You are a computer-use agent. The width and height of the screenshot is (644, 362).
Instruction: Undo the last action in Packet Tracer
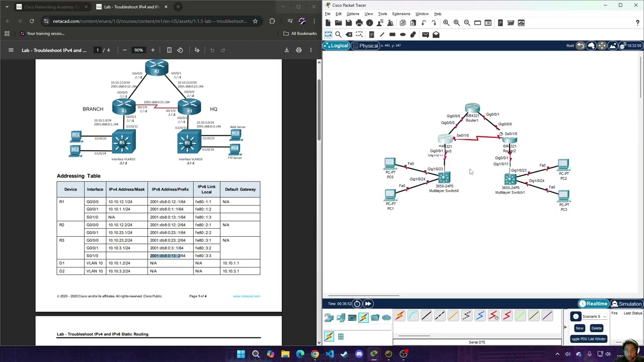click(x=424, y=23)
